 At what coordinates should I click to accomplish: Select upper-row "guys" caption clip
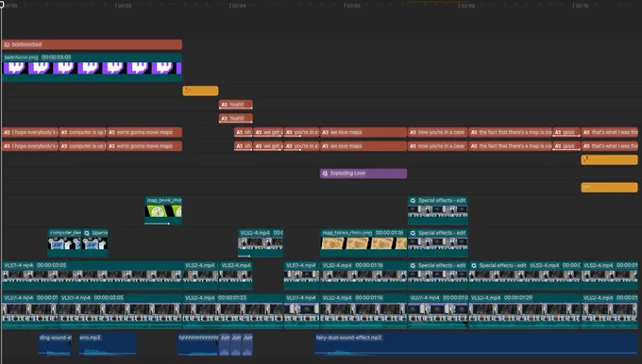[566, 133]
